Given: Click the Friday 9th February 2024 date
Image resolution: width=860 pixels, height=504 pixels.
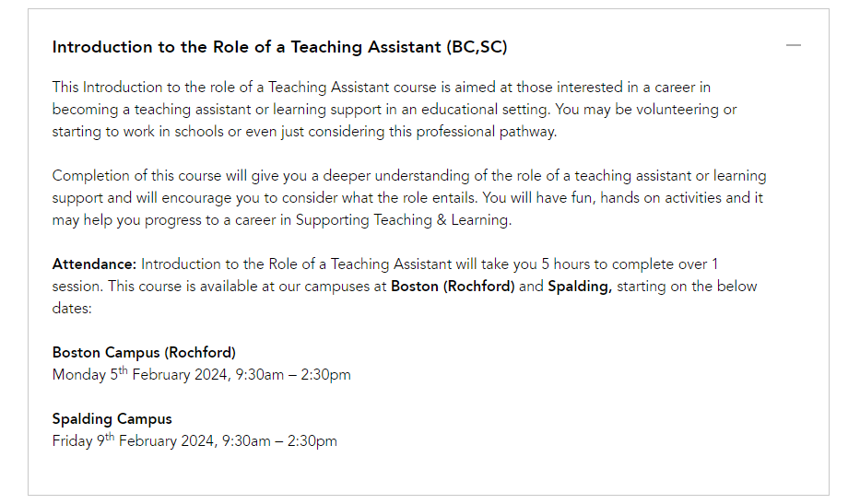Looking at the screenshot, I should click(134, 440).
